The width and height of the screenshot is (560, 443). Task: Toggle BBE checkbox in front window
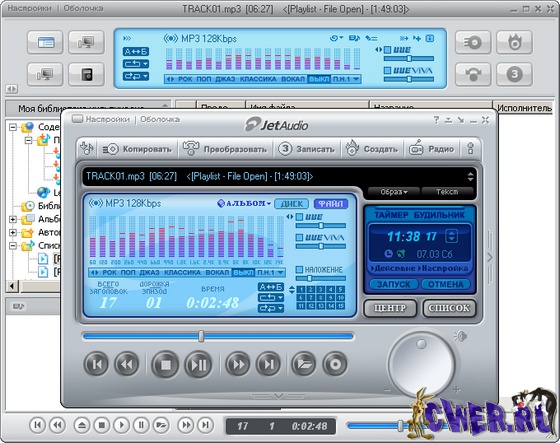pyautogui.click(x=299, y=217)
